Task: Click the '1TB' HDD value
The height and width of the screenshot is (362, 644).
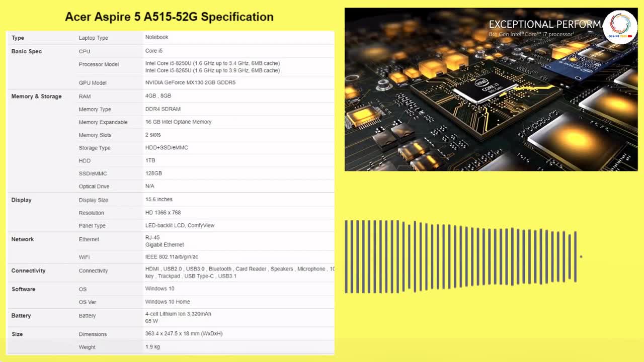Action: pos(150,160)
